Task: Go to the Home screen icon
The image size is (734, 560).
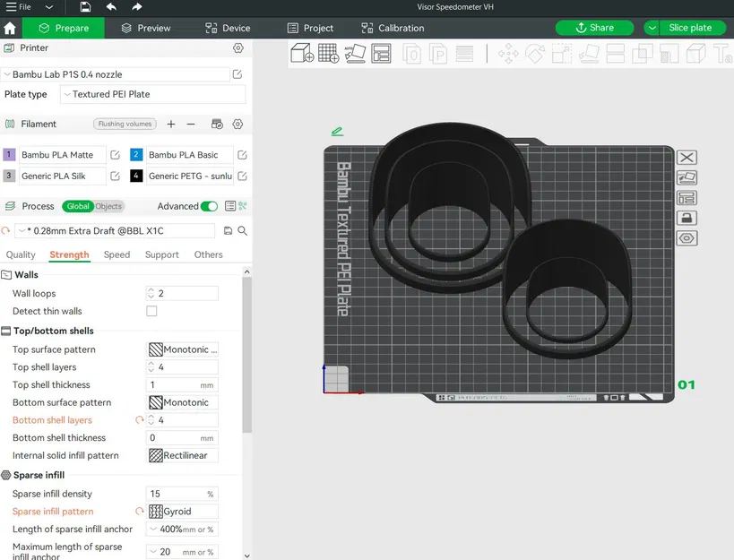Action: [x=10, y=28]
